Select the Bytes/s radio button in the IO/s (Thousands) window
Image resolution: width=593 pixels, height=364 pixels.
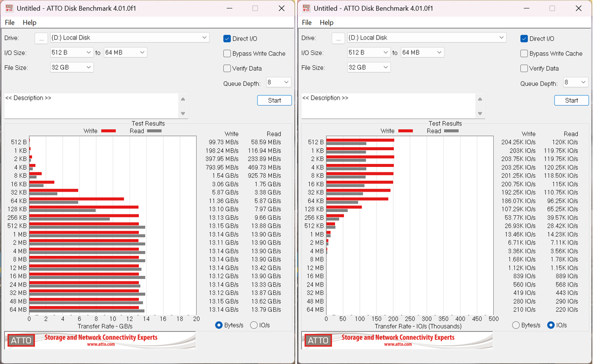[x=516, y=325]
